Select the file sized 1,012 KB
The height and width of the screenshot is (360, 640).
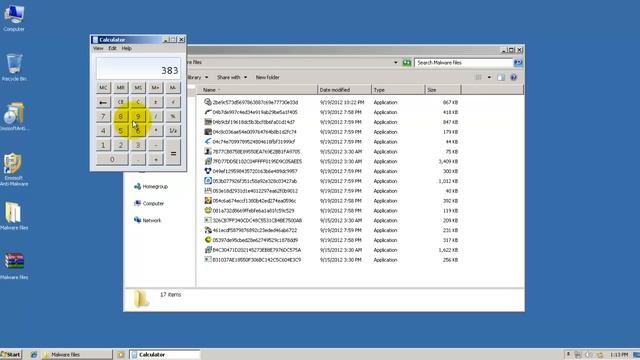point(331,181)
